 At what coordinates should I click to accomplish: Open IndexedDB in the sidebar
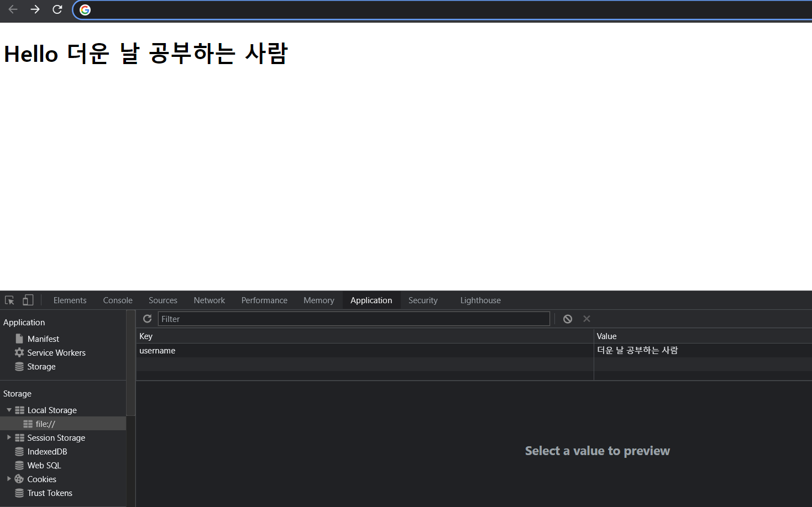(x=47, y=452)
